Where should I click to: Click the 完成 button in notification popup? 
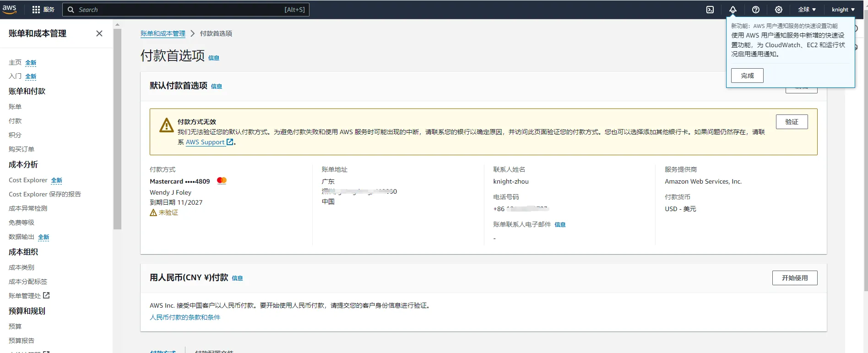click(747, 76)
